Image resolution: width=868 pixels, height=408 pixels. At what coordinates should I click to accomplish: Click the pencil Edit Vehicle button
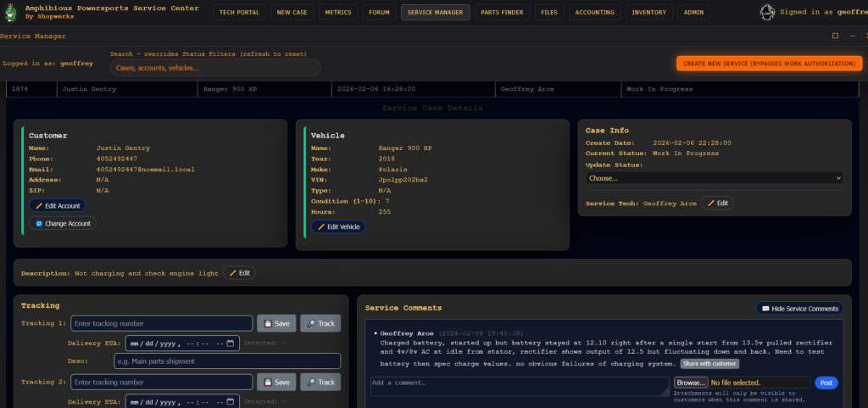click(338, 226)
